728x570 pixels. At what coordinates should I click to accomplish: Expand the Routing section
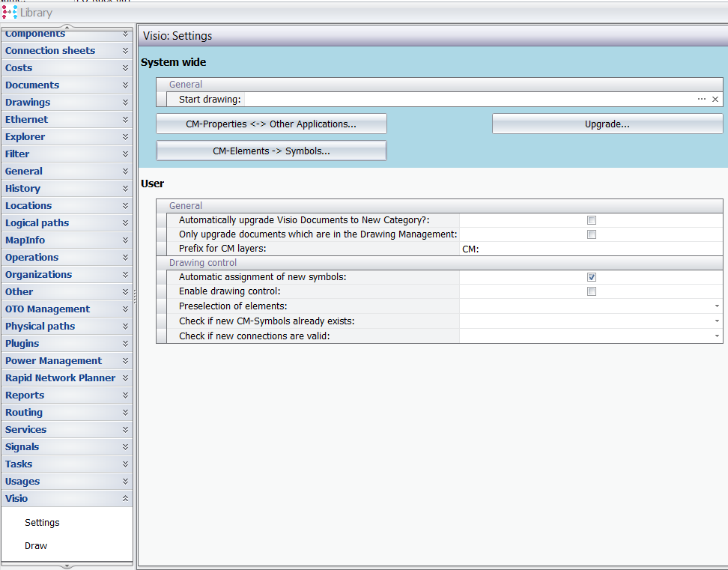67,412
